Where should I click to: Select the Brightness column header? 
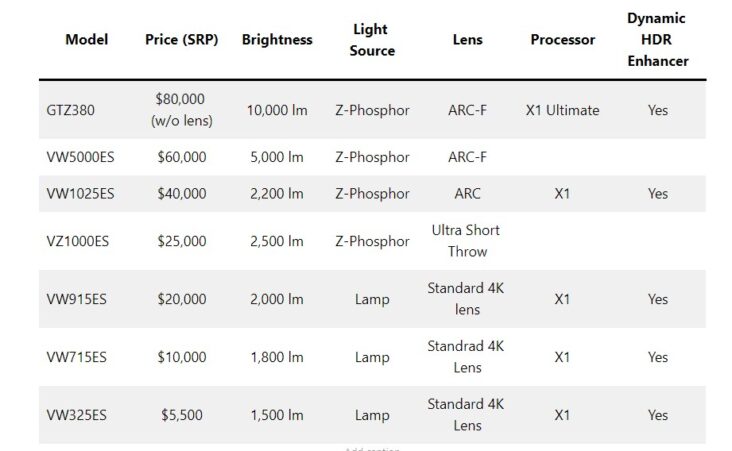[x=277, y=40]
